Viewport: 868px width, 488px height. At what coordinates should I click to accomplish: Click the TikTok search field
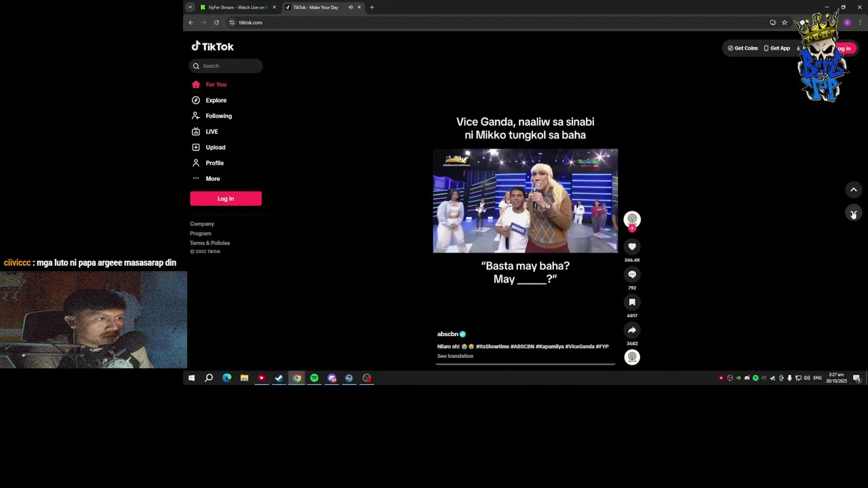(226, 66)
